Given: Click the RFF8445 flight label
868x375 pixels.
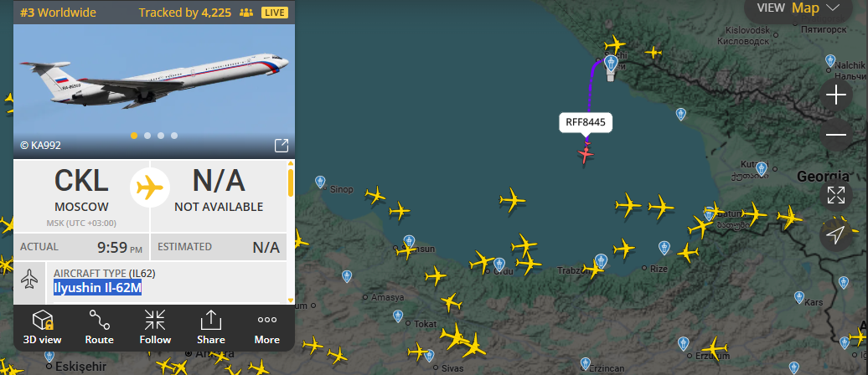Looking at the screenshot, I should (x=586, y=123).
